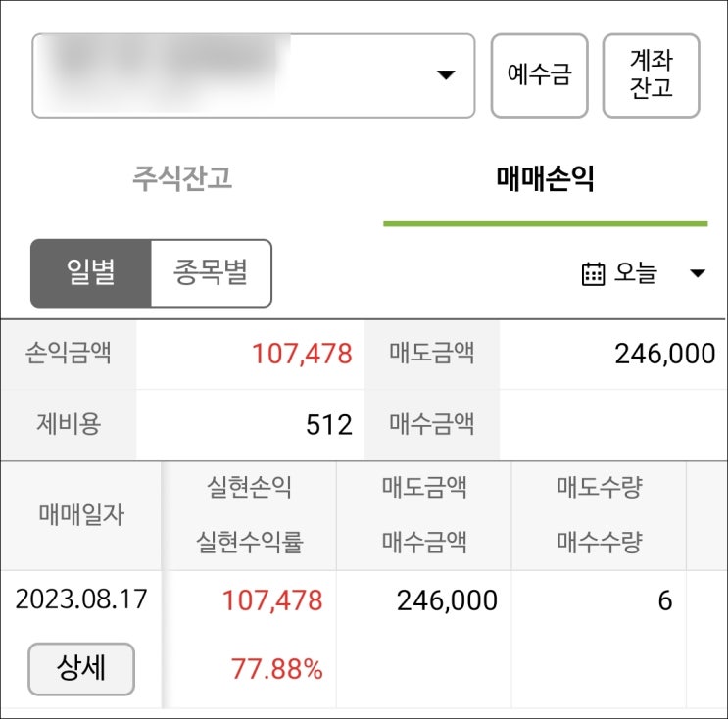Open 상세 details for 2023.08.17
Viewport: 728px width, 719px height.
[80, 669]
